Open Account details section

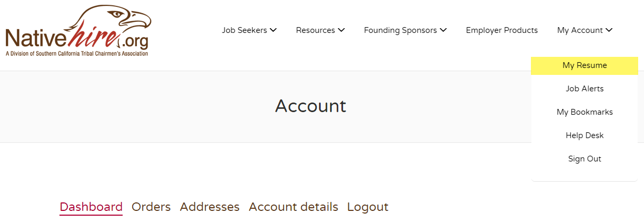tap(294, 207)
